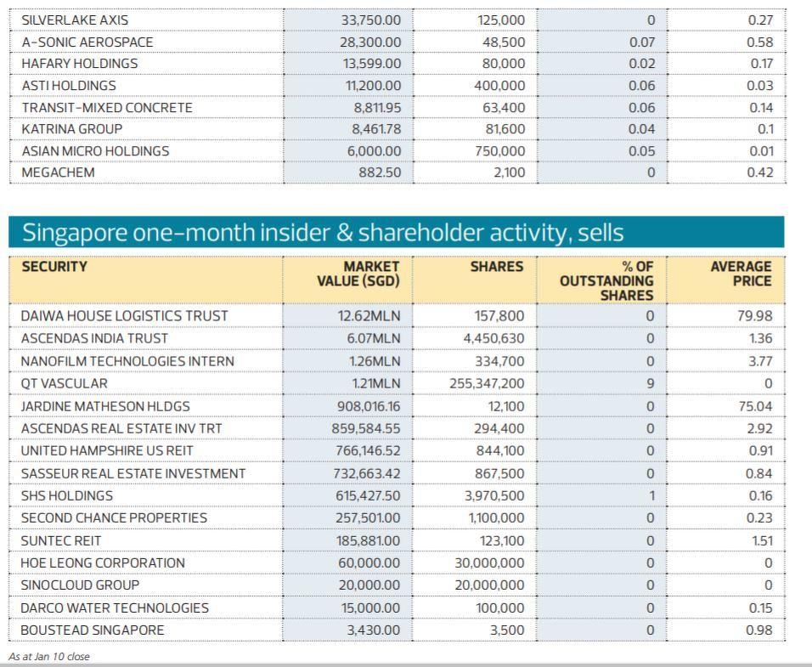The image size is (812, 667).
Task: Click the SECURITY column header
Action: (54, 267)
